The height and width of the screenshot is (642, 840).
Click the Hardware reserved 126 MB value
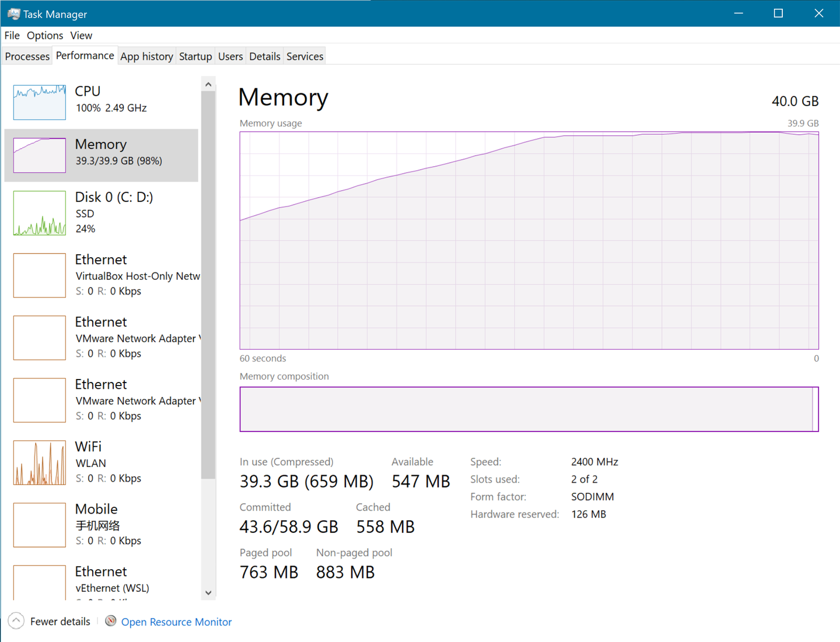point(588,514)
